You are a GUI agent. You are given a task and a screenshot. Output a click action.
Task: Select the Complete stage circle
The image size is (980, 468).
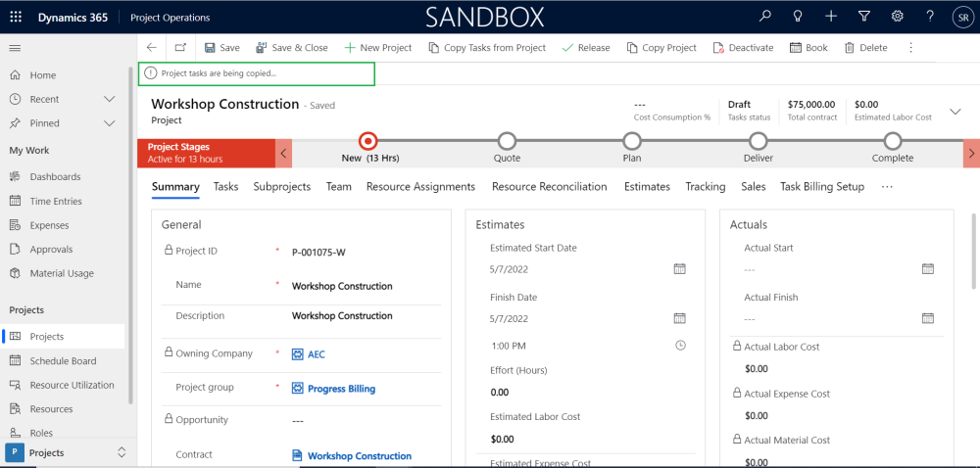(x=893, y=141)
